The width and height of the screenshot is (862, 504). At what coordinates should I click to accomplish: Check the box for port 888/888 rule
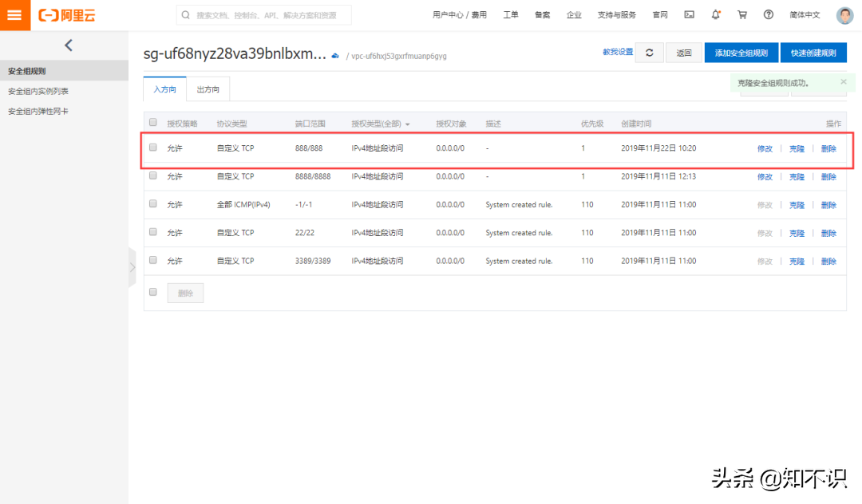click(x=153, y=148)
